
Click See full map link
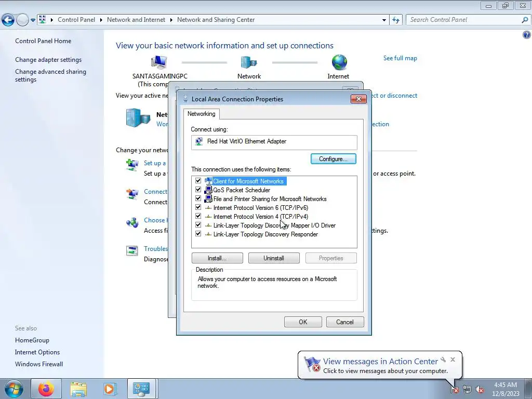coord(400,58)
